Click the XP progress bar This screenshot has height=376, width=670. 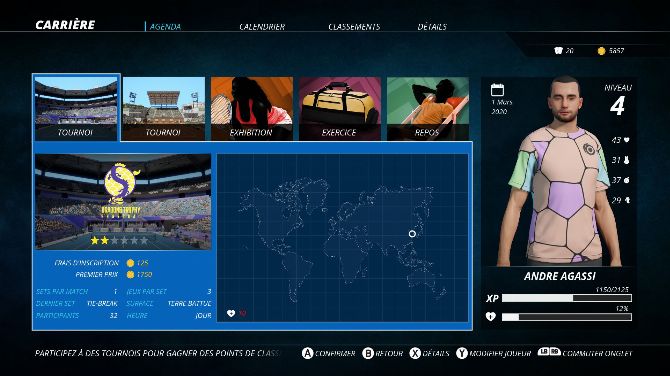(x=567, y=298)
